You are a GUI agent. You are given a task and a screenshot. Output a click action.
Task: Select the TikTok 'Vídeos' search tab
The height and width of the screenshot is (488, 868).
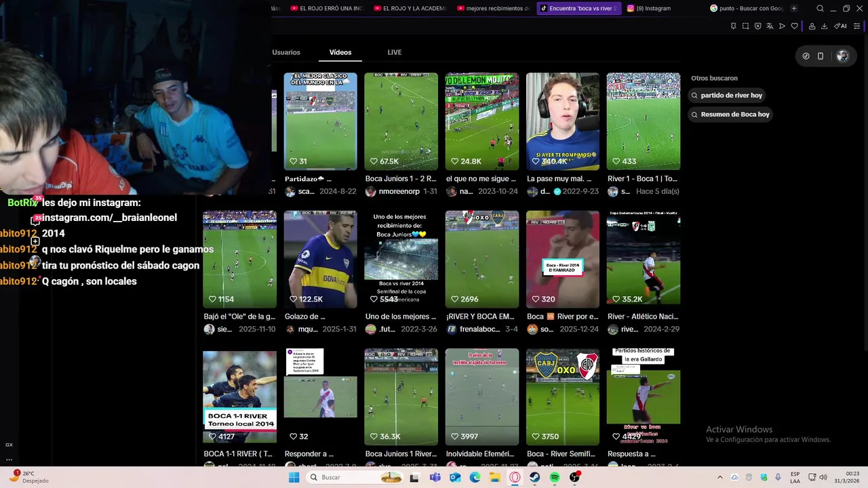(x=340, y=52)
